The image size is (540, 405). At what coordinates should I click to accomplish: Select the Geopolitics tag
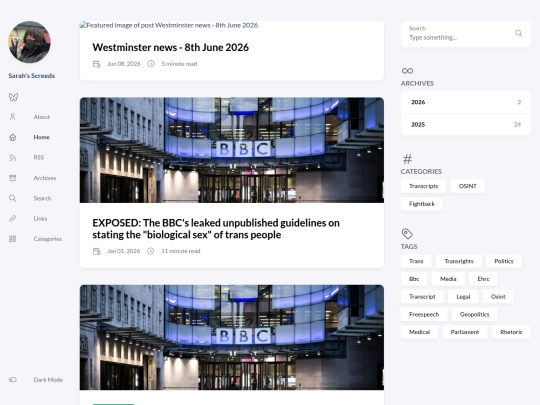click(x=475, y=314)
